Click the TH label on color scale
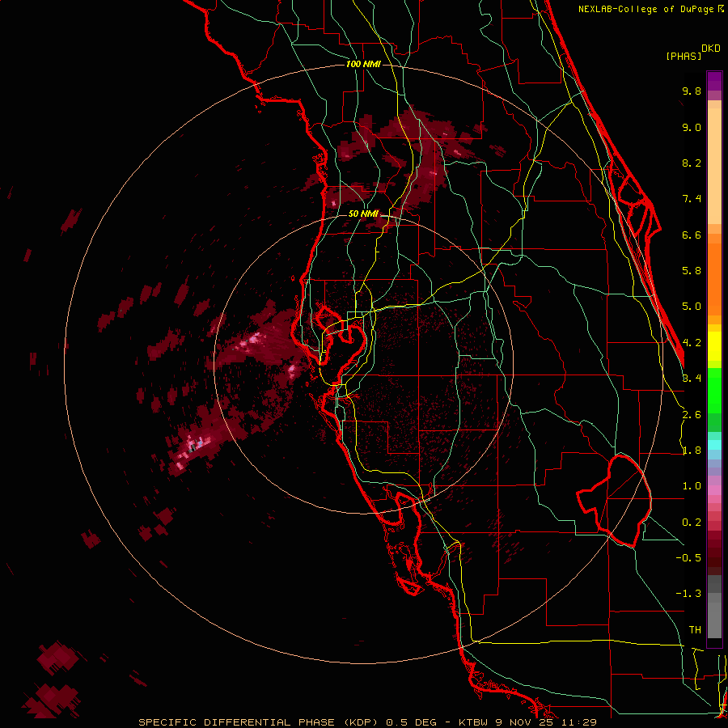 (x=695, y=629)
